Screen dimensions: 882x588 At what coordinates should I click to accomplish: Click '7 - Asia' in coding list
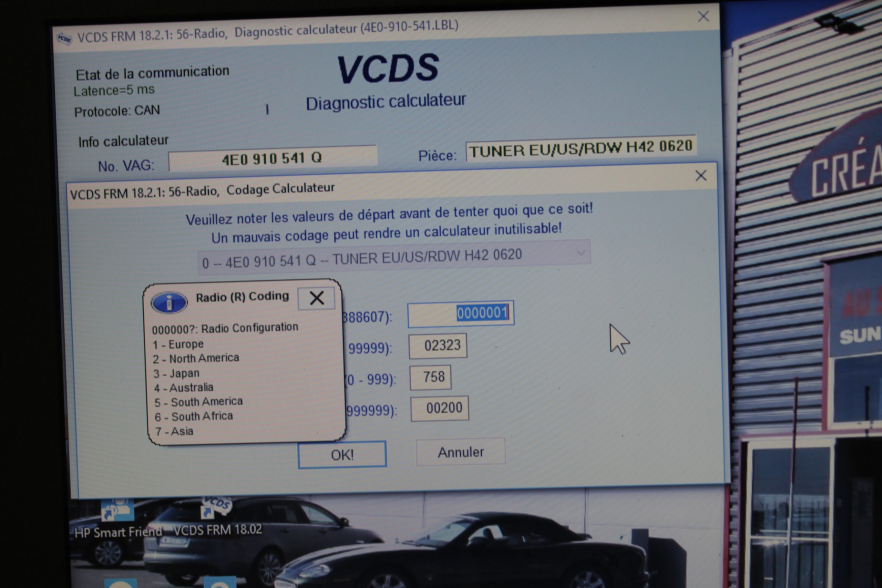pyautogui.click(x=174, y=431)
